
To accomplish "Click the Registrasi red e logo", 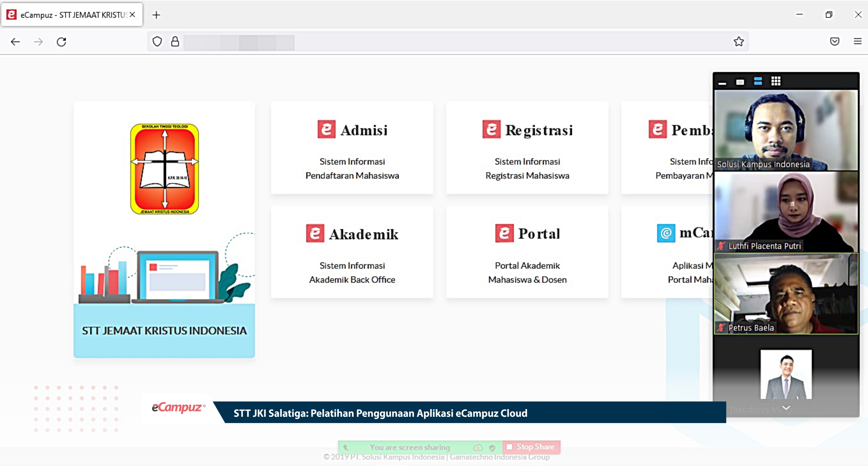I will click(491, 129).
